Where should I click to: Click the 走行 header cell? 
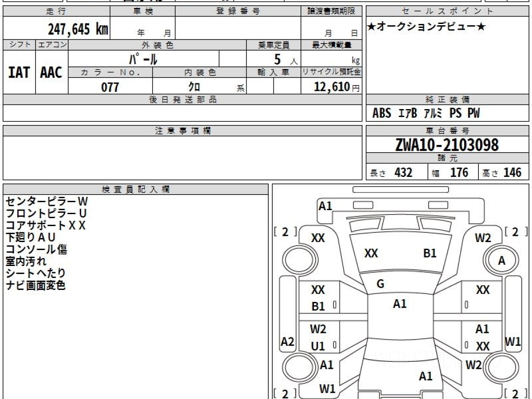pos(56,12)
